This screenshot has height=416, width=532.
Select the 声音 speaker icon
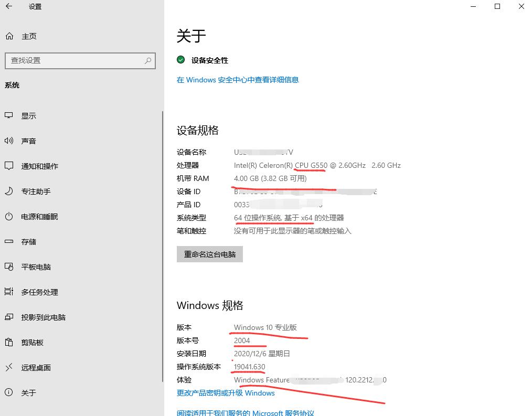coord(9,141)
